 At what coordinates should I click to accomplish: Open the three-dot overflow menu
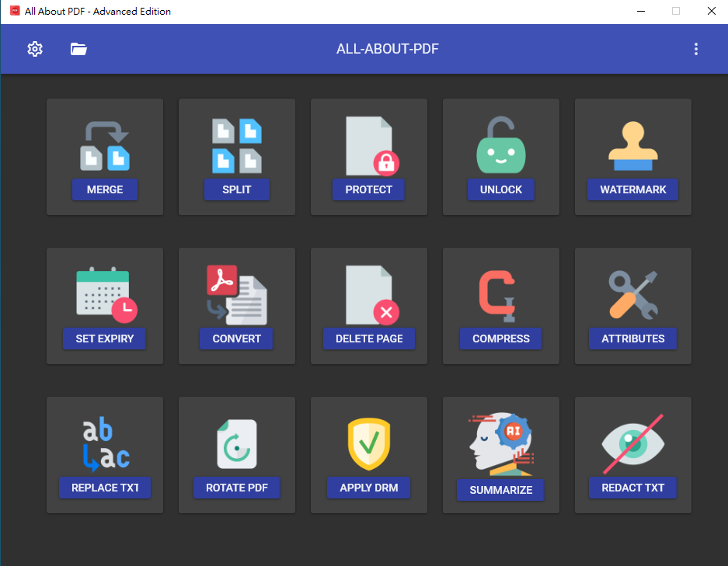click(695, 49)
